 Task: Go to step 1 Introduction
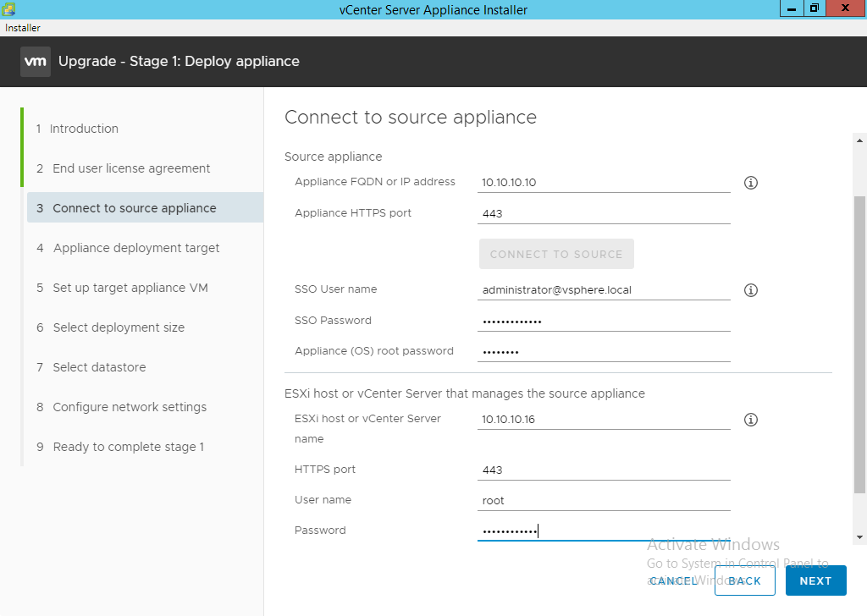point(77,129)
